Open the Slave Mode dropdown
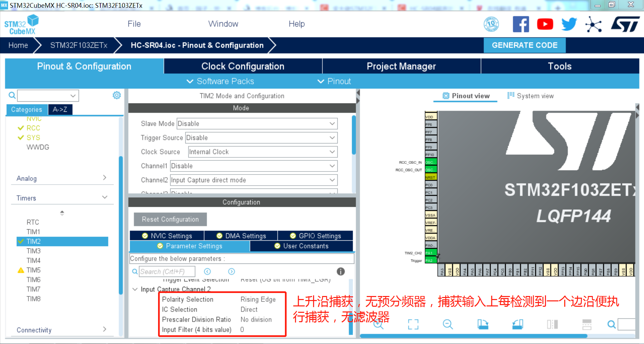Viewport: 644px width, 344px height. (x=257, y=124)
